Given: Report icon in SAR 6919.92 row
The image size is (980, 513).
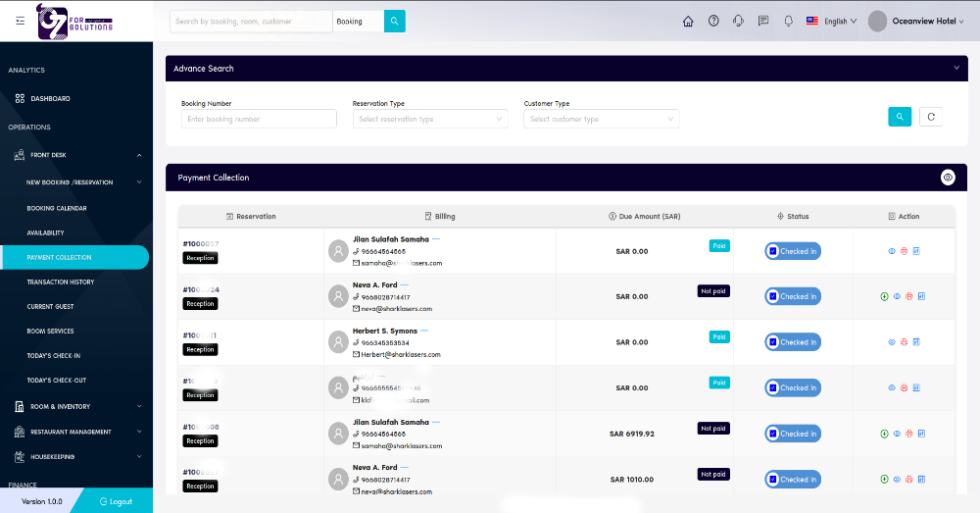Looking at the screenshot, I should pos(921,434).
